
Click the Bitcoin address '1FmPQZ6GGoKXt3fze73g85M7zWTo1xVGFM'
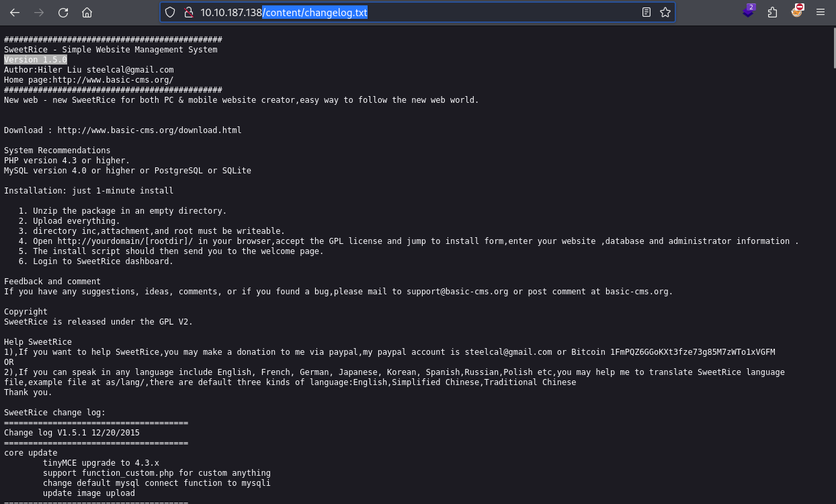[x=692, y=352]
